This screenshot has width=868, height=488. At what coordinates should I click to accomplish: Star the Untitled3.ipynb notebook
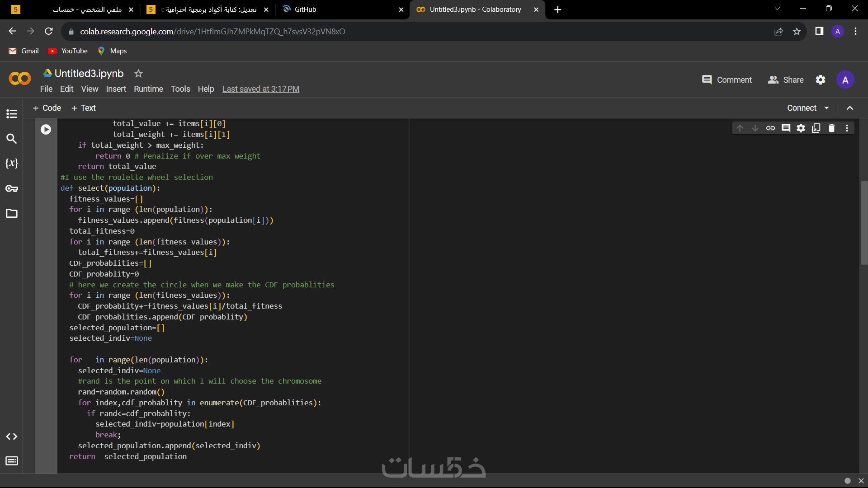tap(138, 73)
